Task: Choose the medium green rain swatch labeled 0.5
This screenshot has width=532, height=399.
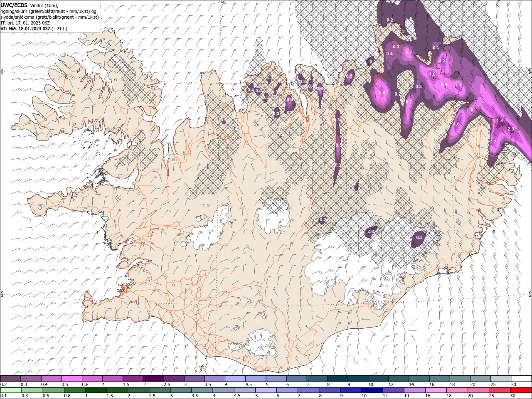Action: tap(54, 390)
